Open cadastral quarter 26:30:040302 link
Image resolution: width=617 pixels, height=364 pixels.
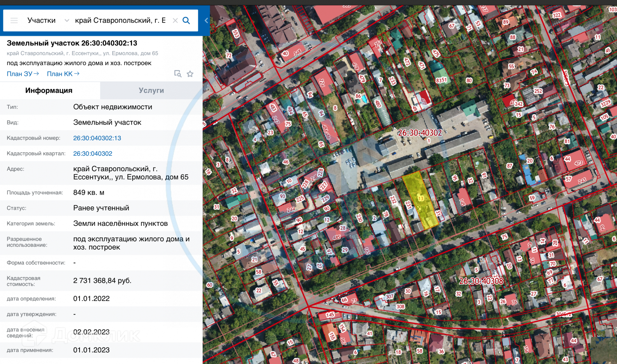93,154
